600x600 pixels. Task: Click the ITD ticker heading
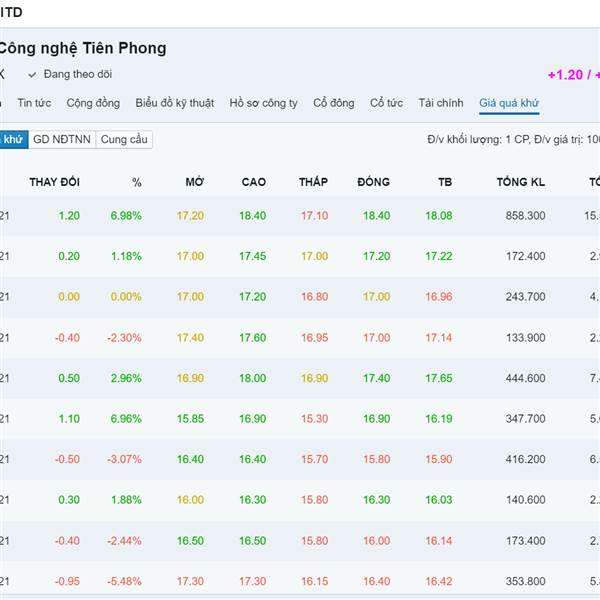click(x=11, y=12)
